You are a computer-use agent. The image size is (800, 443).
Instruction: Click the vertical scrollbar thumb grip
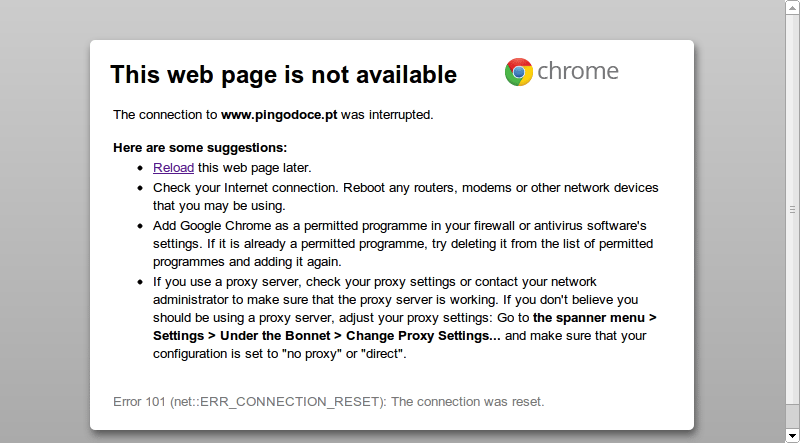coord(792,209)
